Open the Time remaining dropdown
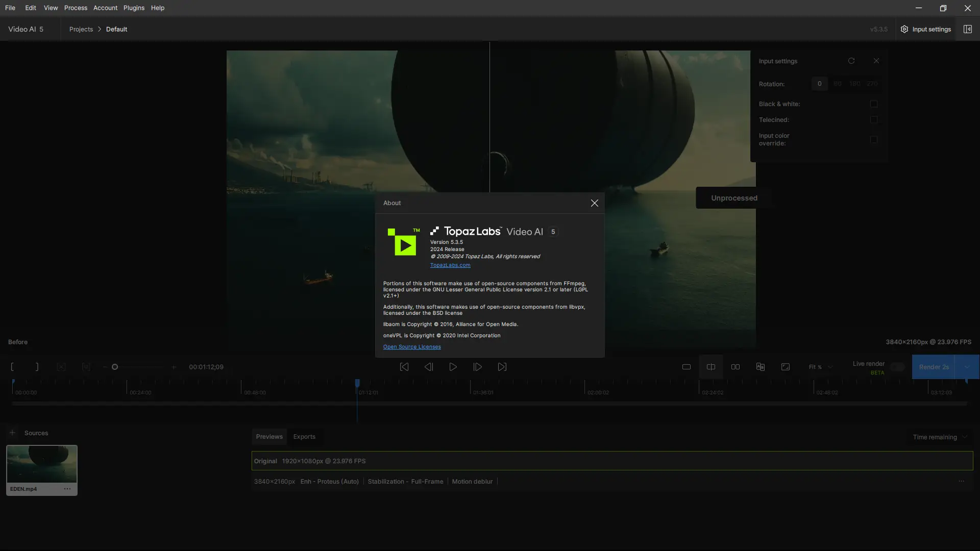980x551 pixels. pos(940,437)
